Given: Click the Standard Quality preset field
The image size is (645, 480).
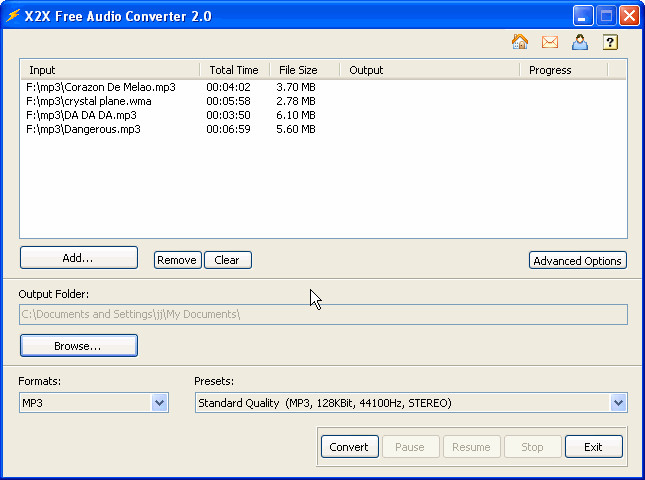Looking at the screenshot, I should coord(411,403).
